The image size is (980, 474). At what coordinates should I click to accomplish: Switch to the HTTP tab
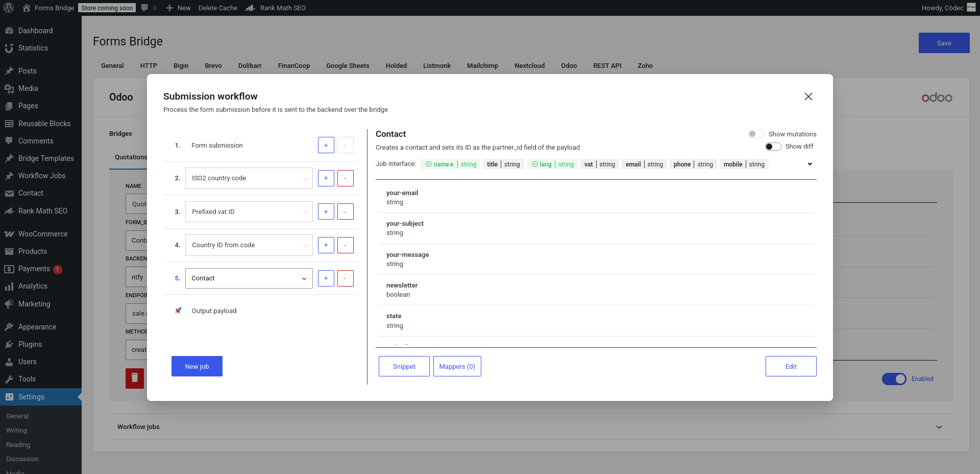click(149, 66)
